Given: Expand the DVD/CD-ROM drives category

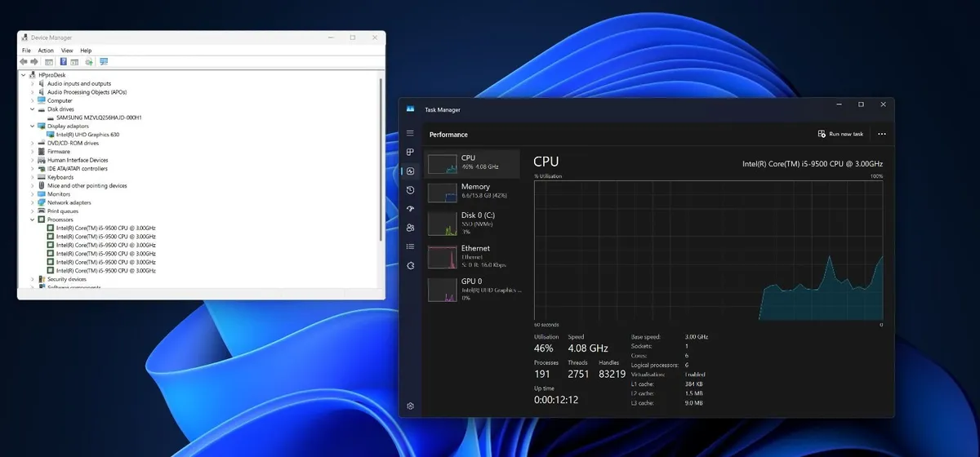Looking at the screenshot, I should [33, 143].
